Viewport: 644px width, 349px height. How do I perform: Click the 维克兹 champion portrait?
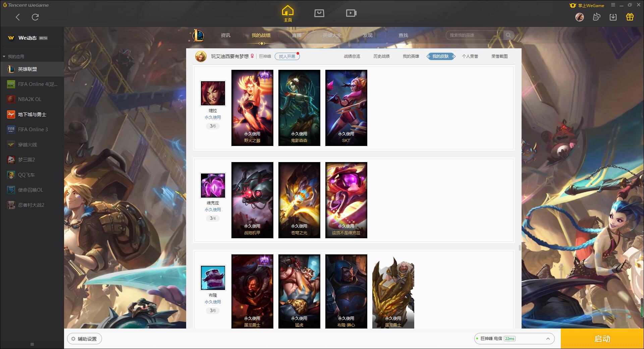pos(213,186)
